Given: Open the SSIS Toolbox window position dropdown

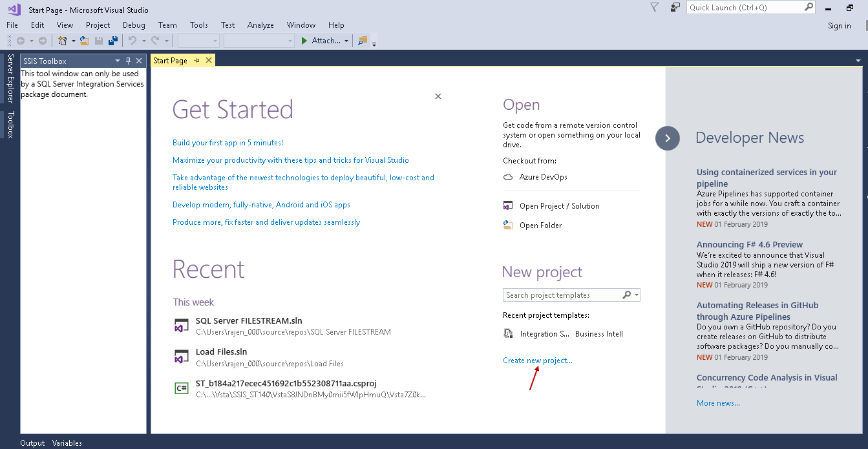Looking at the screenshot, I should pyautogui.click(x=117, y=61).
